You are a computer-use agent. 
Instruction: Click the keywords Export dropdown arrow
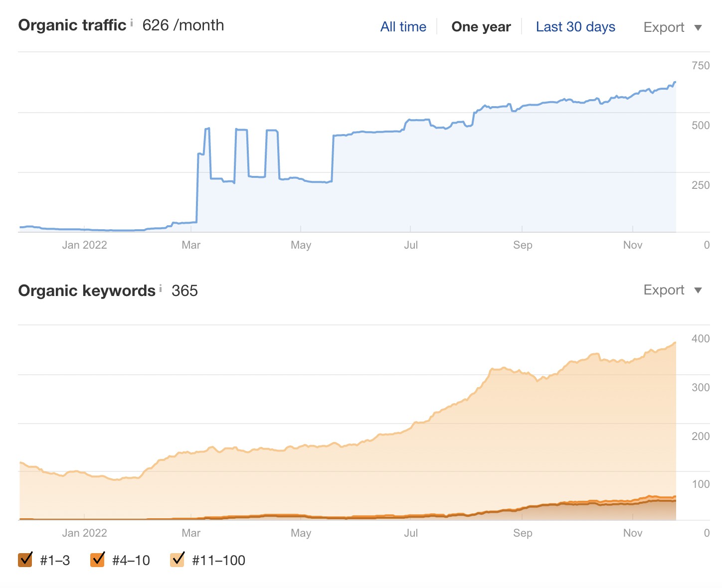(698, 291)
